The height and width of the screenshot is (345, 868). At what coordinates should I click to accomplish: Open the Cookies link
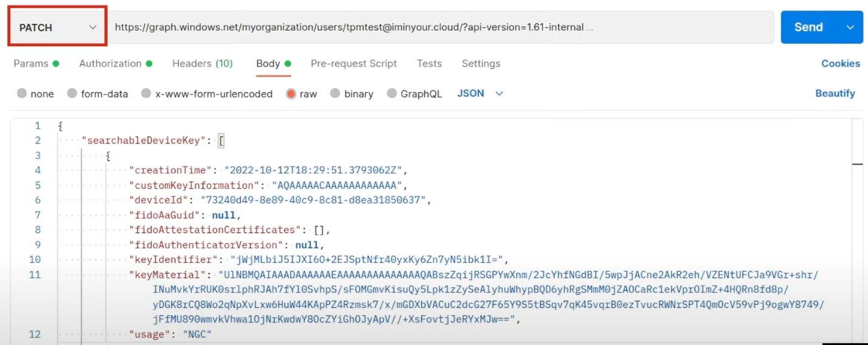tap(840, 63)
